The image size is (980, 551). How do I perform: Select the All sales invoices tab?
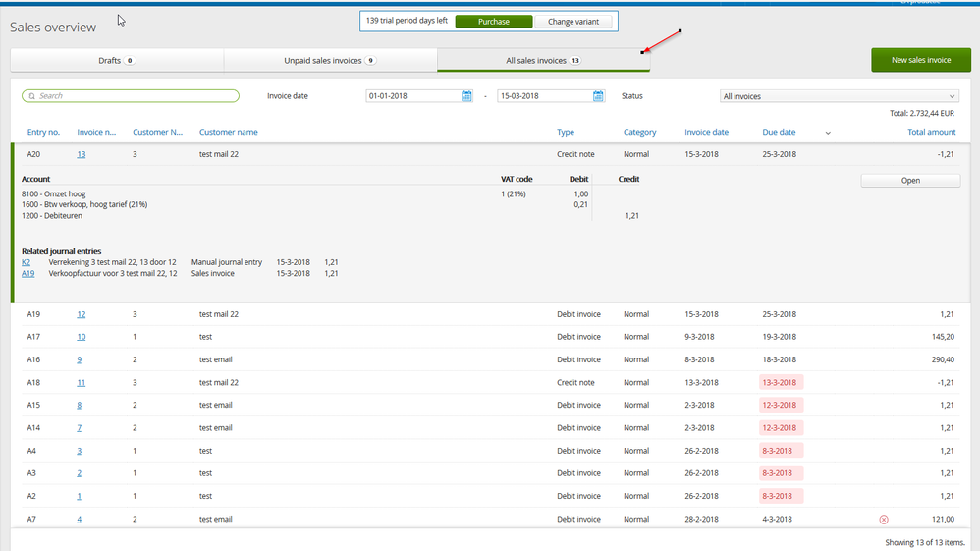pyautogui.click(x=543, y=61)
